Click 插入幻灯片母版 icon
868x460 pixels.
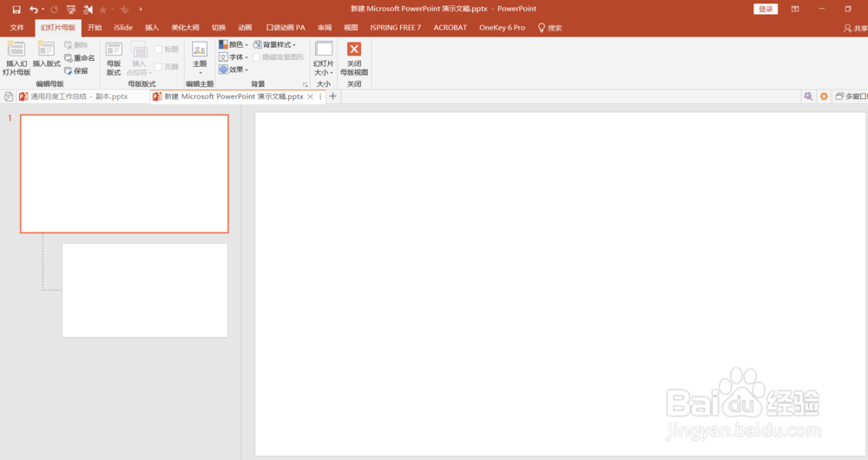coord(16,58)
